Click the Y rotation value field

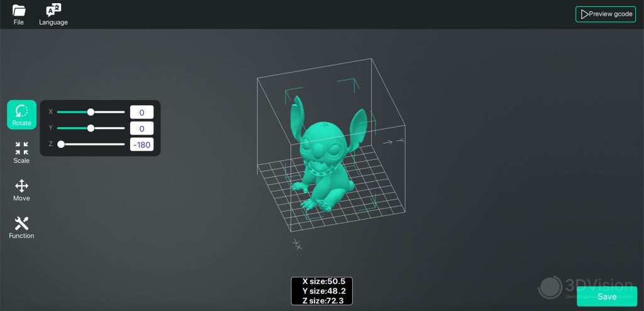142,128
